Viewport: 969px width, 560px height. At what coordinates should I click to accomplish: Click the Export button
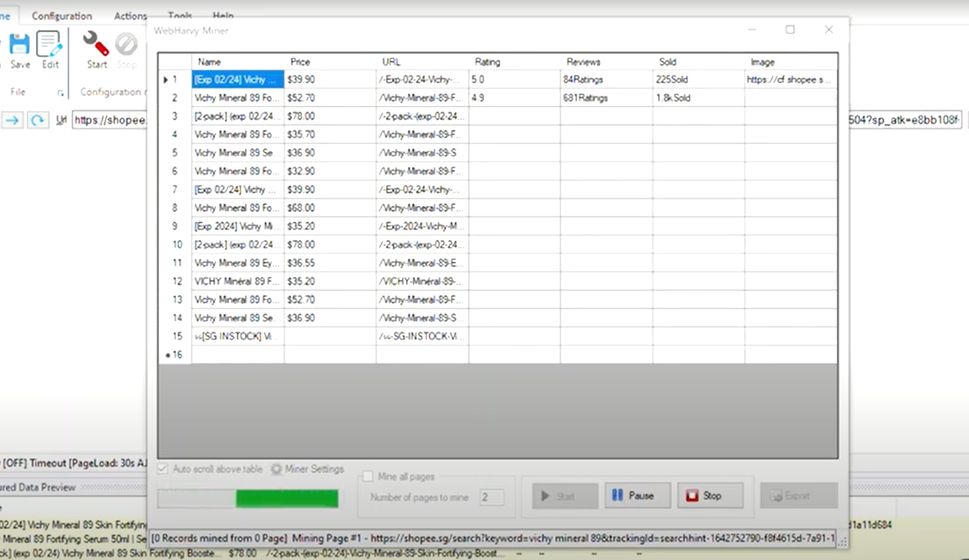(x=798, y=495)
